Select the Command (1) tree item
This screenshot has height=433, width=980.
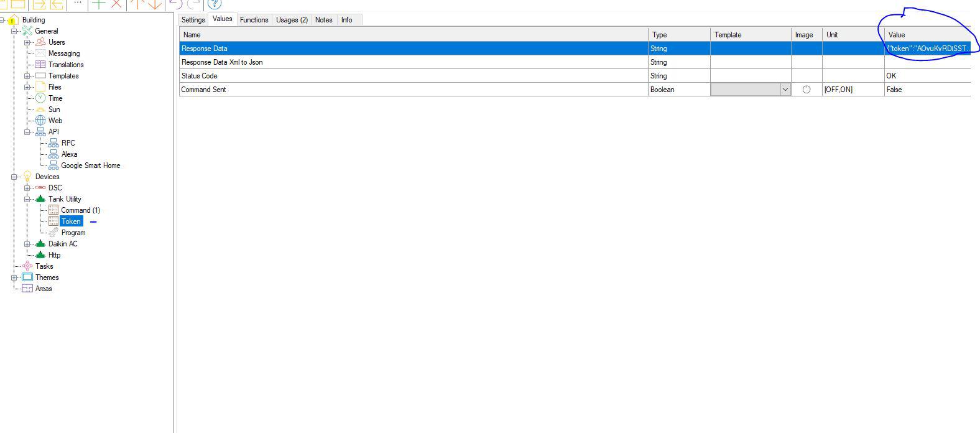(x=80, y=210)
